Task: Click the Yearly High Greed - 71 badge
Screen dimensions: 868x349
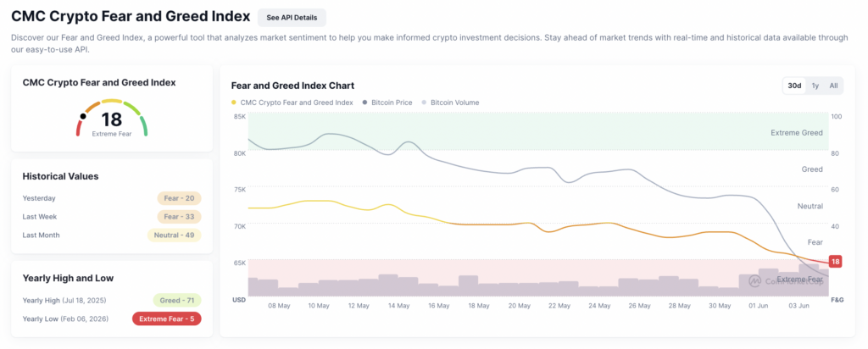Action: (x=176, y=301)
